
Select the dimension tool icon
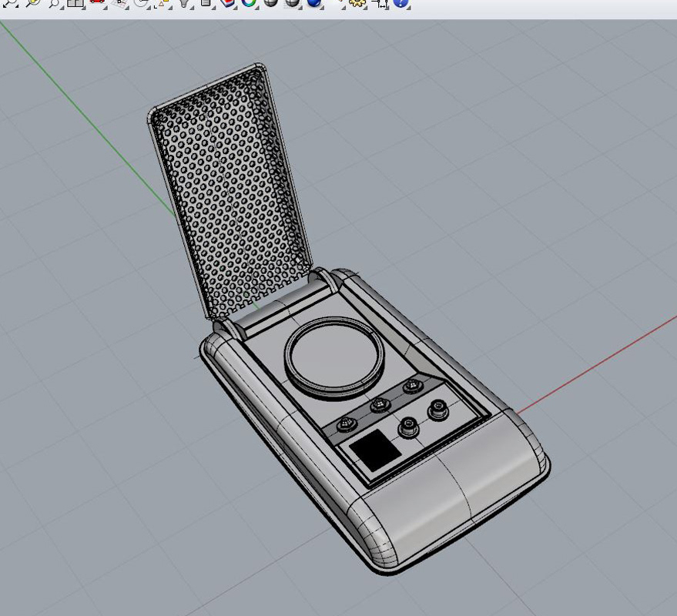pos(380,3)
